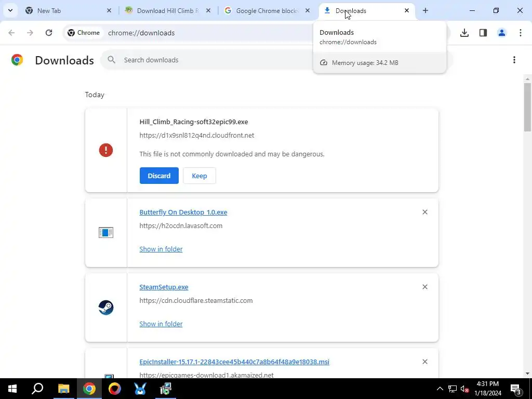Remove Butterfly On Desktop from list
Viewport: 532px width, 399px height.
point(425,212)
